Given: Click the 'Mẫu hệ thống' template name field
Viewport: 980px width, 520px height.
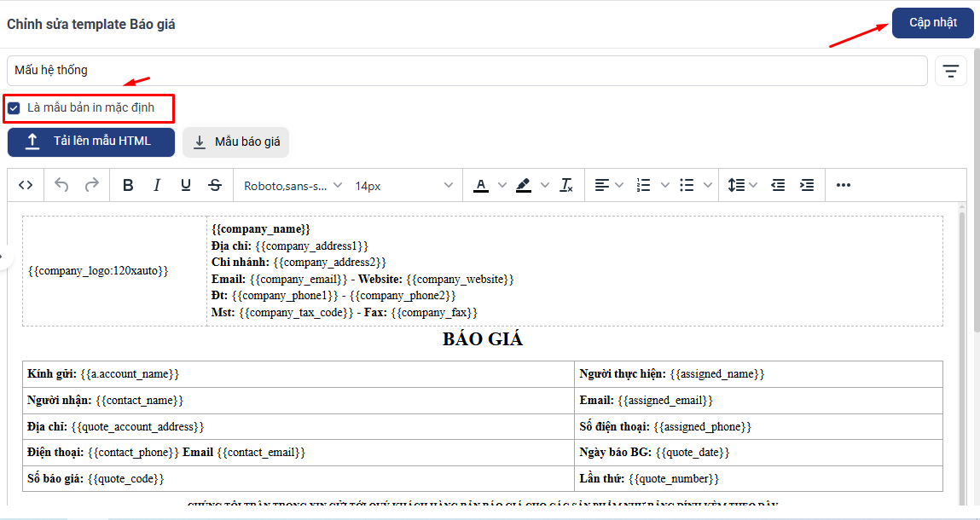Looking at the screenshot, I should click(467, 71).
